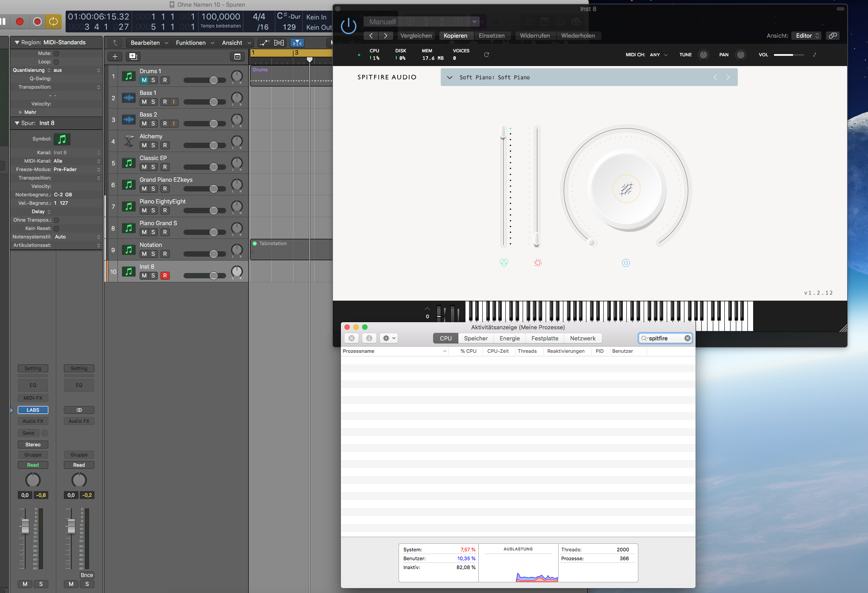
Task: Click the Einsetzen button
Action: (491, 35)
